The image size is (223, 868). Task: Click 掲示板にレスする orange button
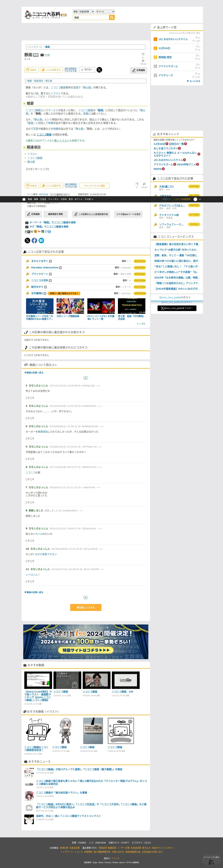pyautogui.click(x=86, y=608)
